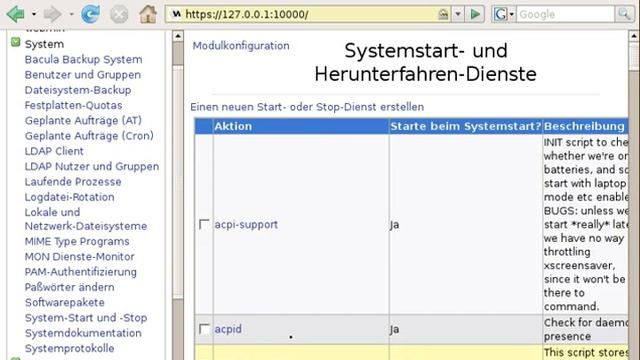Click the Ja value in acpi-support row

coord(394,225)
